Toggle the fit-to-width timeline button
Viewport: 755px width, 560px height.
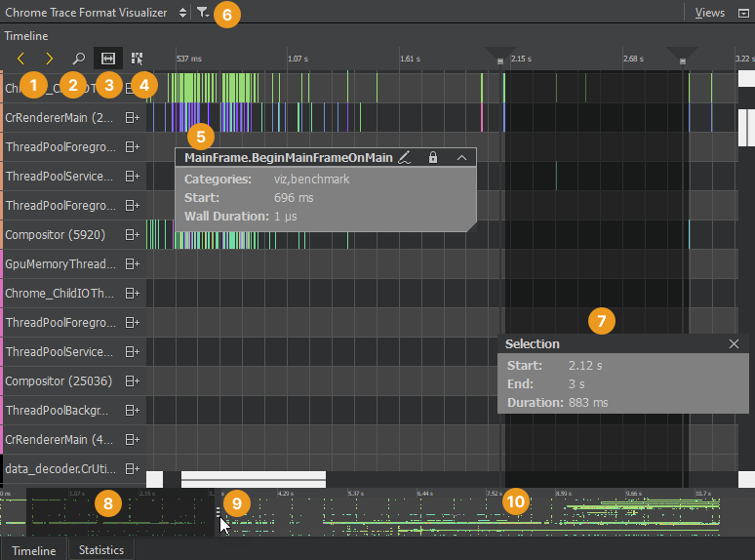click(x=107, y=59)
